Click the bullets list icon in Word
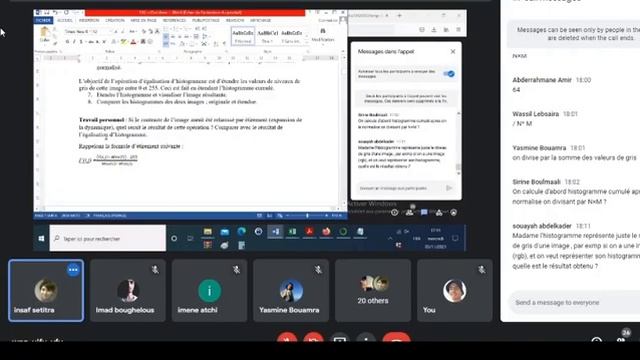 point(166,29)
